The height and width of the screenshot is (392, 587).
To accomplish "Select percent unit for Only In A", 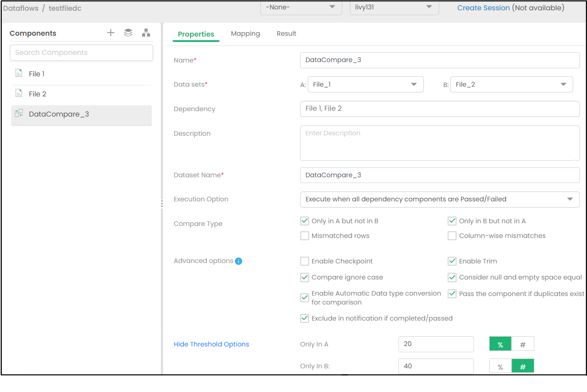I will 500,344.
